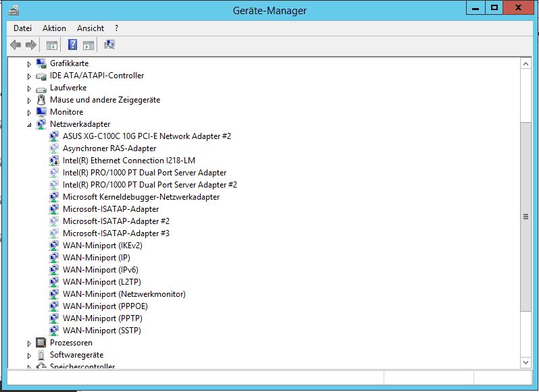The image size is (539, 392).
Task: Click the WAN-Miniport (PPPOE) icon
Action: (54, 306)
